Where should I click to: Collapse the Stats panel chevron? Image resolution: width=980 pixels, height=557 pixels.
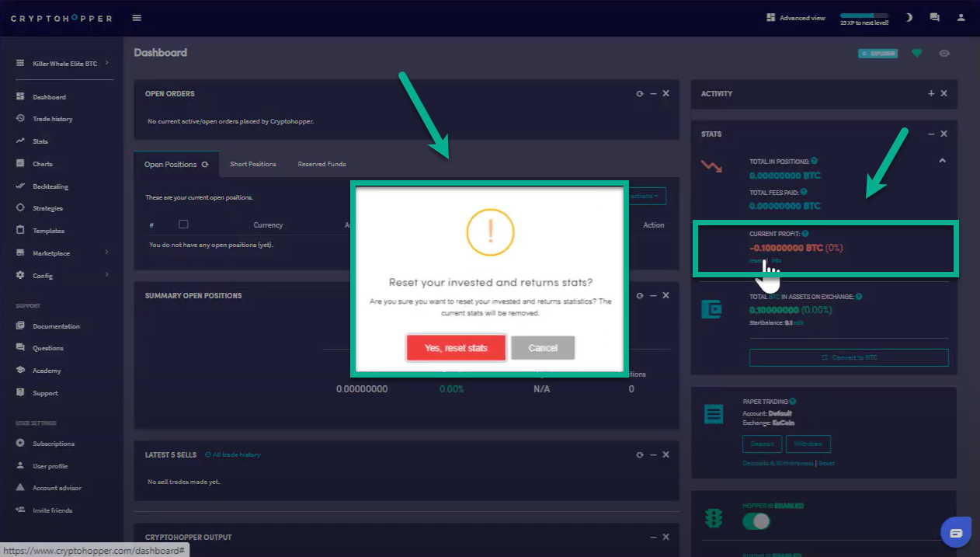coord(942,161)
